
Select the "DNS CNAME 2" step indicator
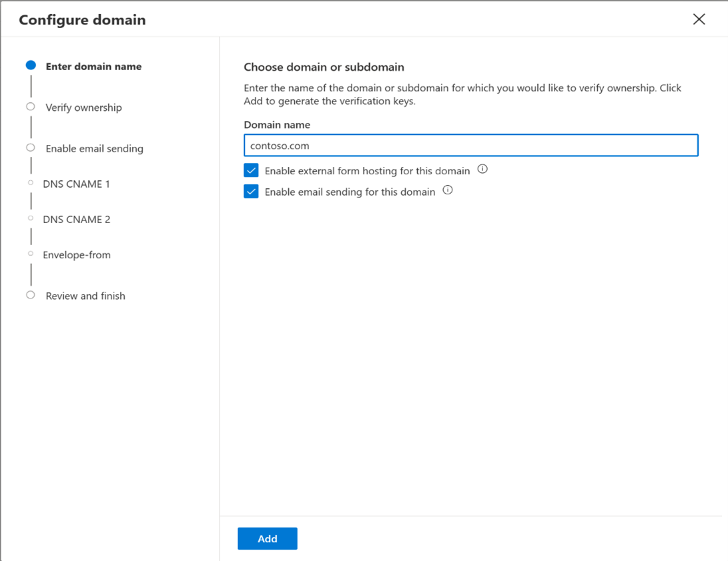pos(29,218)
